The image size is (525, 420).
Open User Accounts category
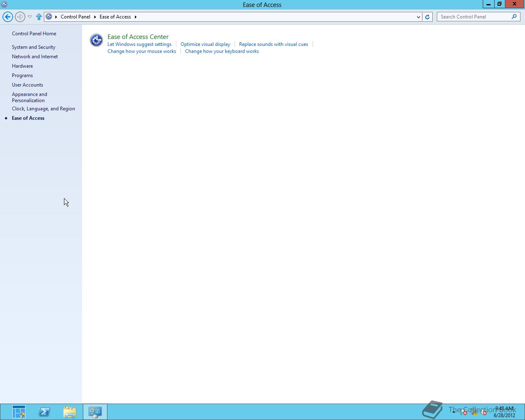click(x=27, y=85)
